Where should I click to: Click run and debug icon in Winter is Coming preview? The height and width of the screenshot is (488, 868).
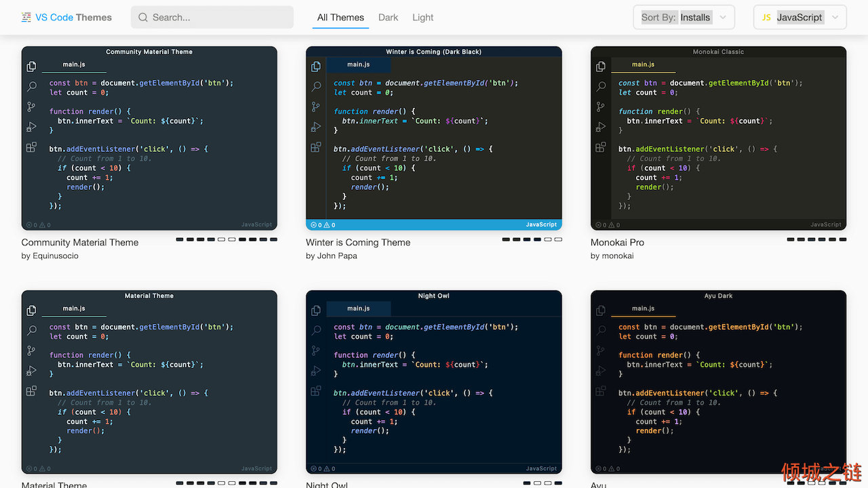(x=316, y=127)
